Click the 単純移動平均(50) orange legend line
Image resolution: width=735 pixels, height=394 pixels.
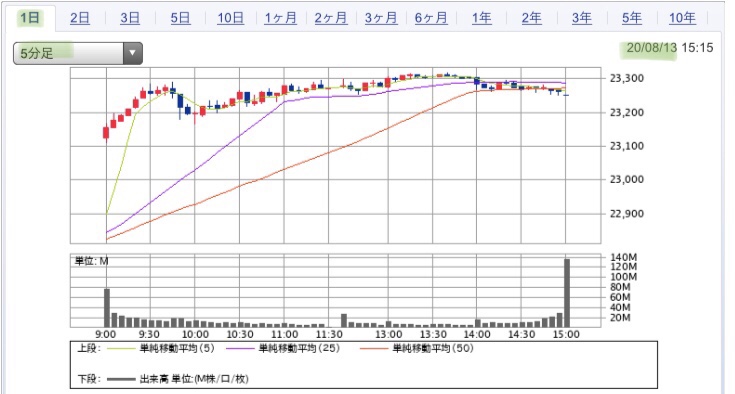[x=374, y=349]
